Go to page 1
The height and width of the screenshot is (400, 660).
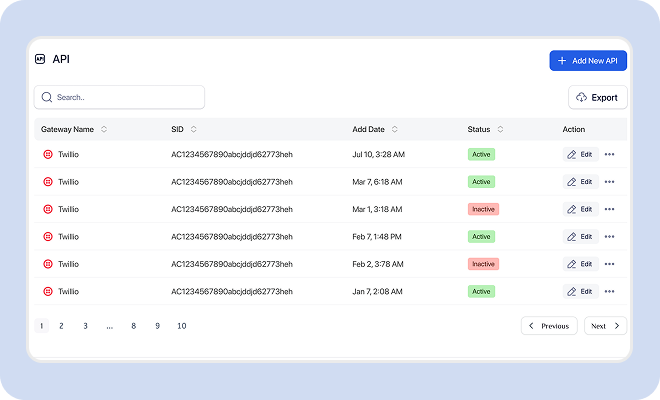pos(42,326)
